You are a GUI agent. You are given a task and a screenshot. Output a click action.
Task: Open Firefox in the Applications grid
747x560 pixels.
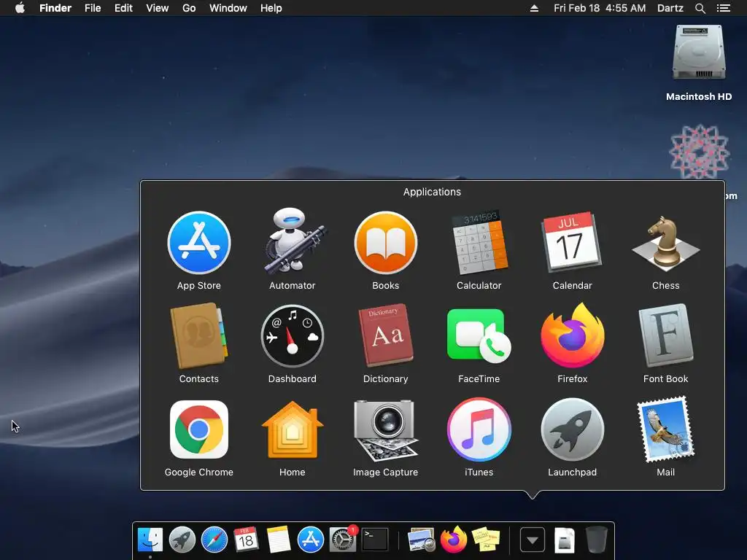point(572,335)
